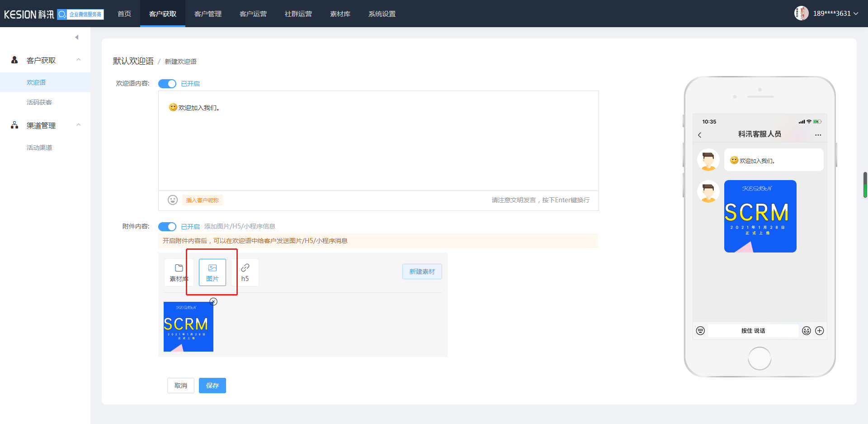The width and height of the screenshot is (868, 424).
Task: Open the 系统设置 tab
Action: [382, 14]
